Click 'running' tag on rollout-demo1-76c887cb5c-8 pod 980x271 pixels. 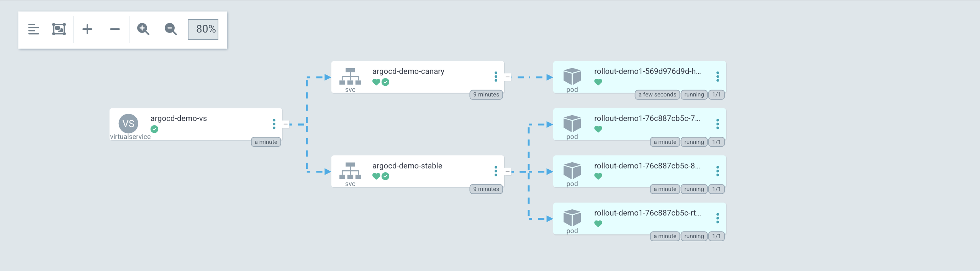point(694,189)
